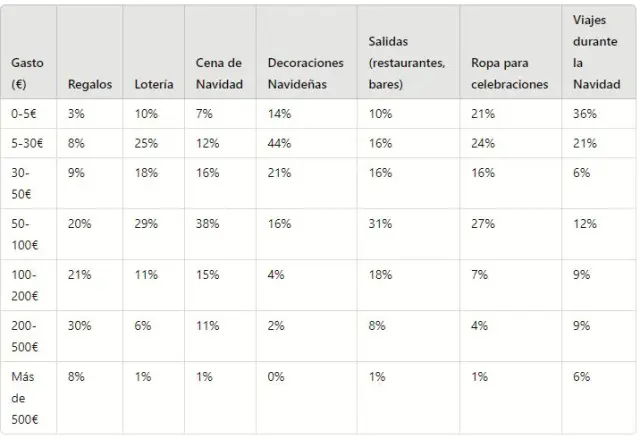Click the Regalos column header
The width and height of the screenshot is (640, 439).
90,84
